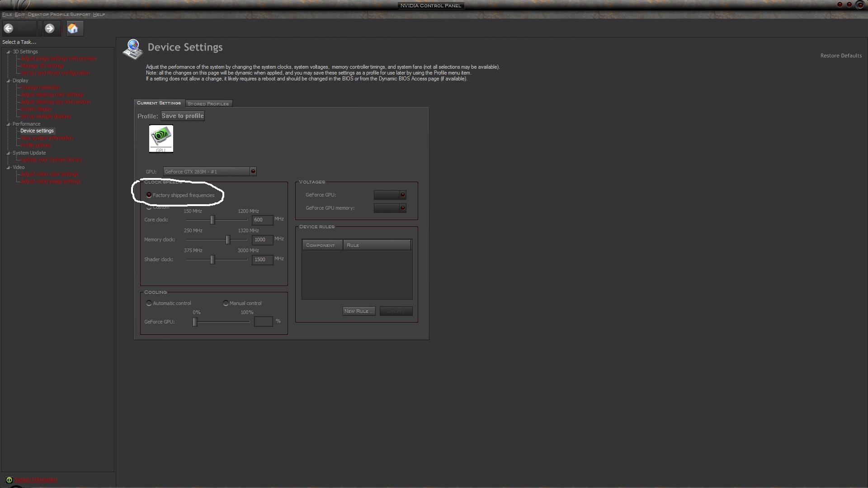
Task: Click the Component column header
Action: pyautogui.click(x=322, y=245)
